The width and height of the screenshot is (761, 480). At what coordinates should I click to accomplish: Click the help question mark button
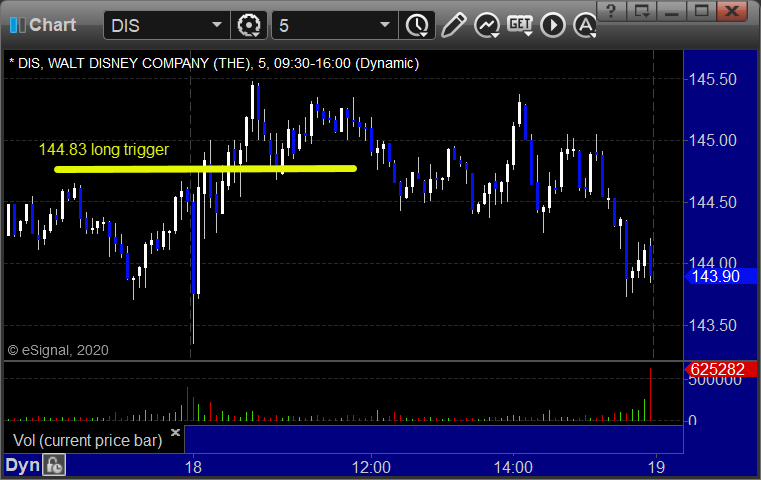tap(612, 11)
